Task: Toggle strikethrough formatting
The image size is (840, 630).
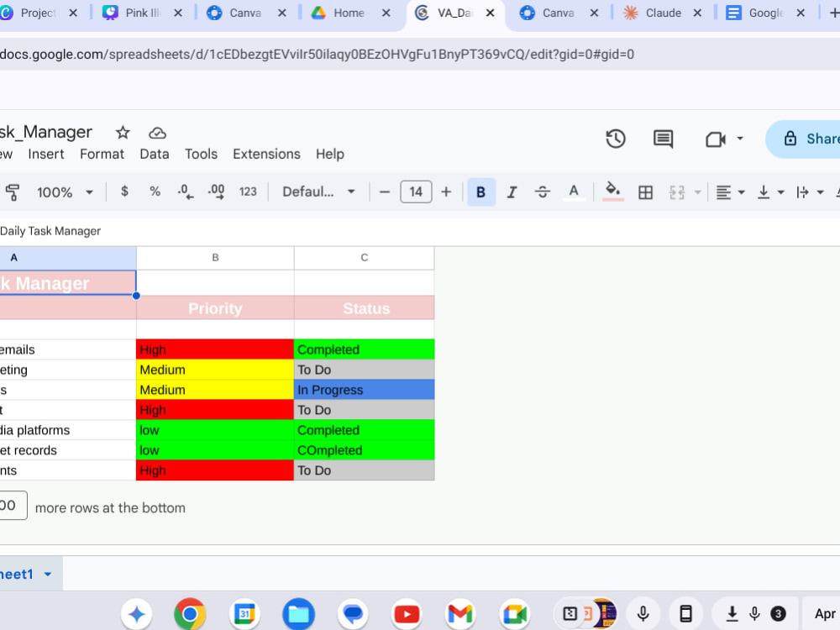Action: pyautogui.click(x=542, y=192)
